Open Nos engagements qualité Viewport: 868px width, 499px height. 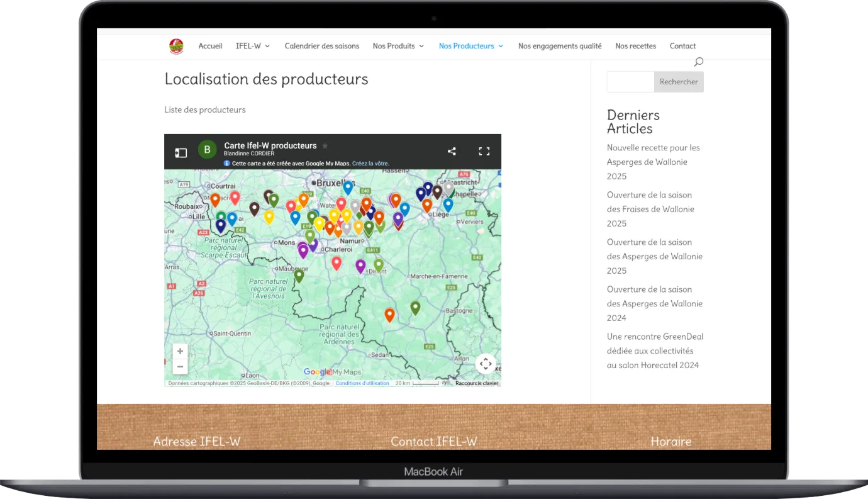560,46
